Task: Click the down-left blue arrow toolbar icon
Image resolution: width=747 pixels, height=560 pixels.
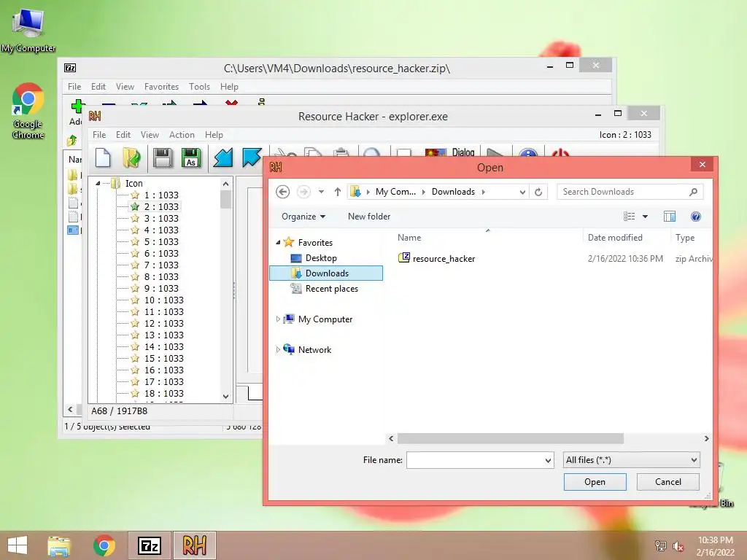Action: click(222, 157)
